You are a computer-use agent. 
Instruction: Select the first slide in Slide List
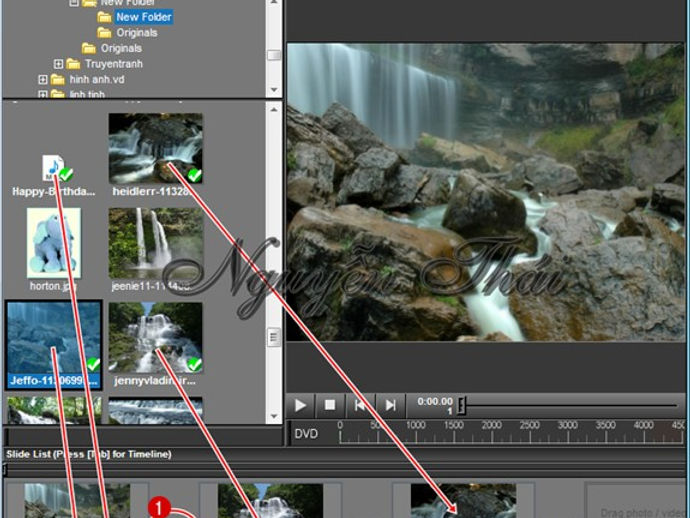[x=77, y=500]
